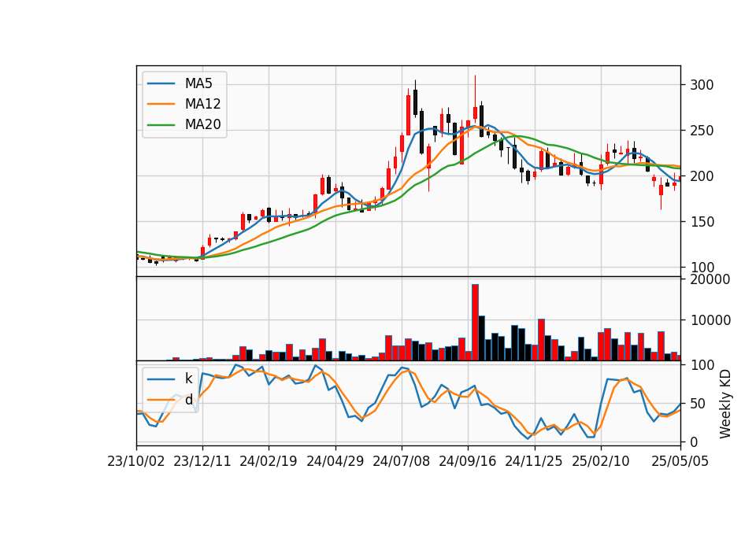Click the 150 price axis tick label
The height and width of the screenshot is (543, 756).
(x=702, y=222)
